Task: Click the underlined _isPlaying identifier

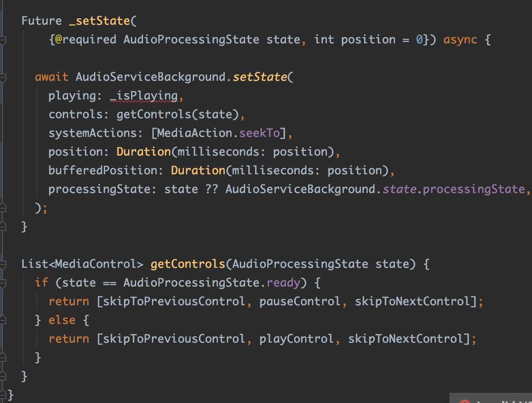Action: coord(143,96)
